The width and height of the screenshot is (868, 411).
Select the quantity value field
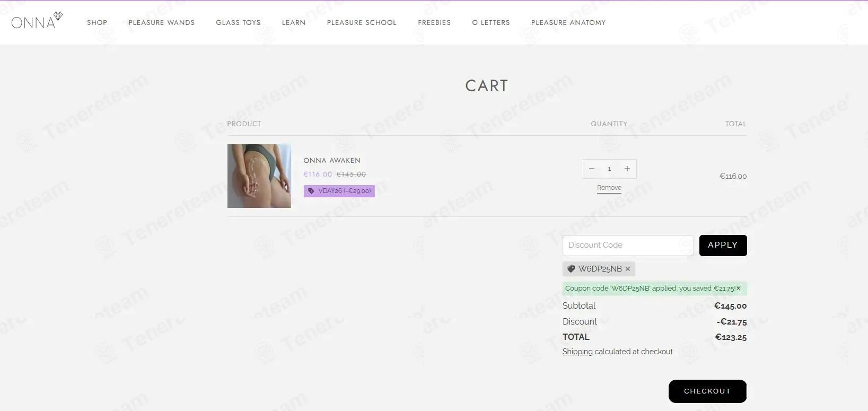coord(609,169)
